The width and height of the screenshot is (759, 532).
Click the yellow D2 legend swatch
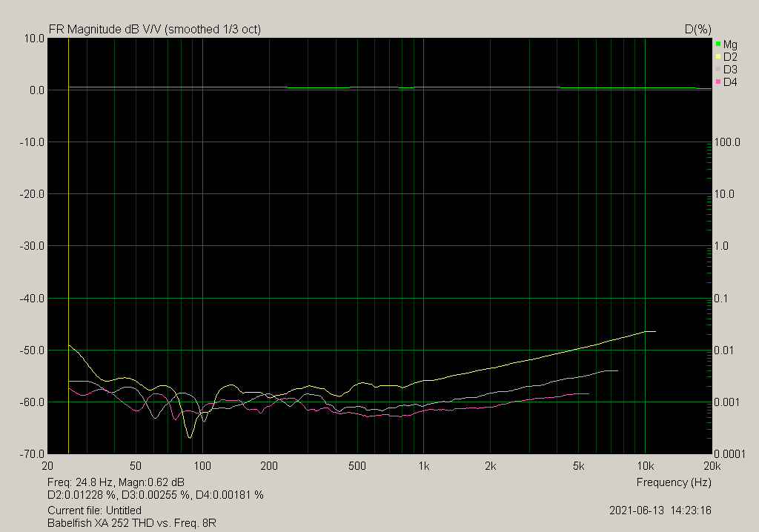[718, 56]
